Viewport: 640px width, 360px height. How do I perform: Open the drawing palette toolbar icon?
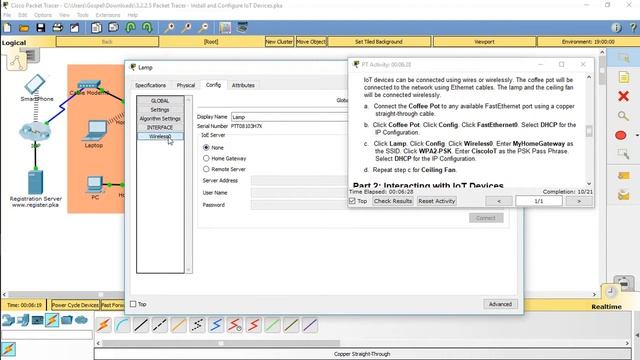[x=225, y=28]
